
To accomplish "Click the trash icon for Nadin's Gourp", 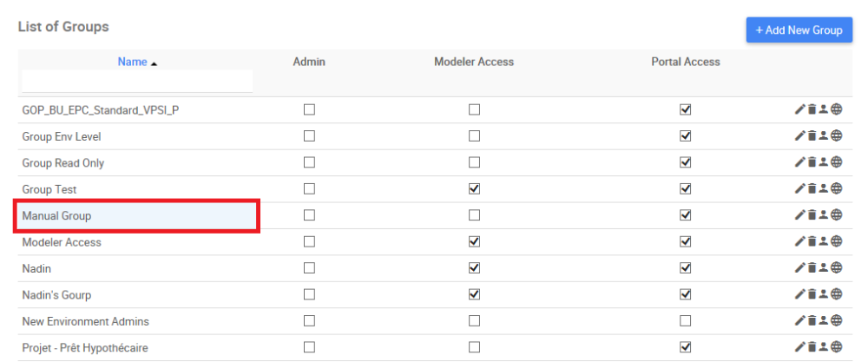I will point(812,295).
